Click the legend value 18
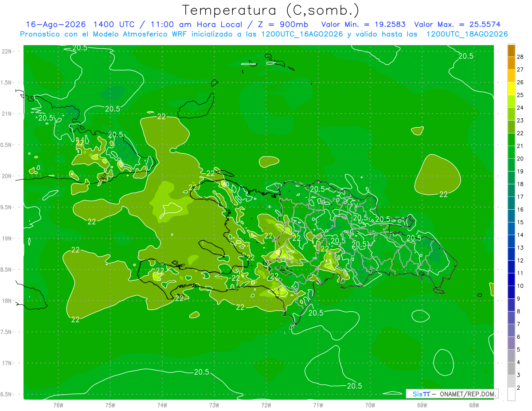Screen dimensions: 532x411 [520, 184]
